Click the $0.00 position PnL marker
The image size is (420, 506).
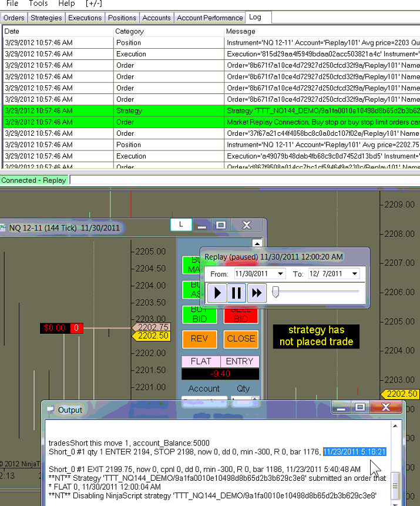[x=55, y=328]
